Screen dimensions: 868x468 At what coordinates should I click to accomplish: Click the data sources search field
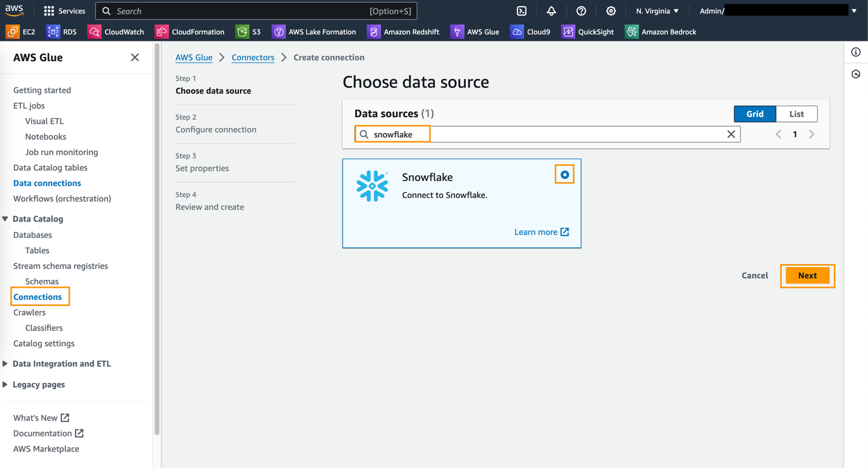(547, 134)
